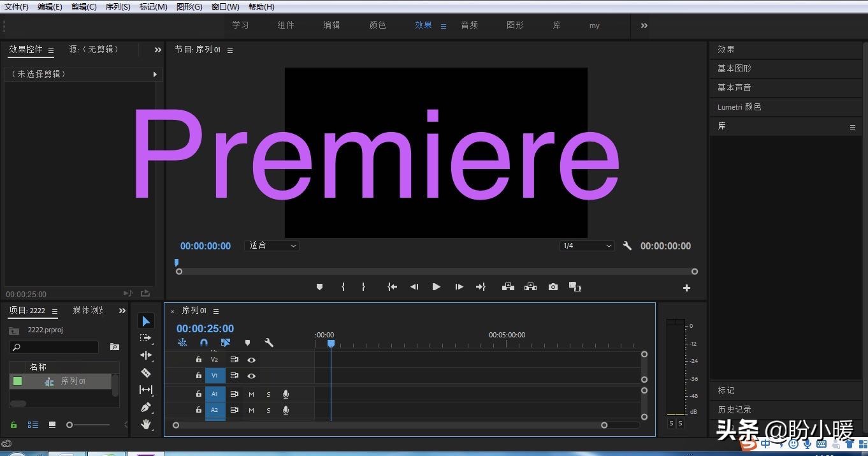Open the 效果 workspace menu icon
Screen dimensions: 868x456
click(x=444, y=26)
